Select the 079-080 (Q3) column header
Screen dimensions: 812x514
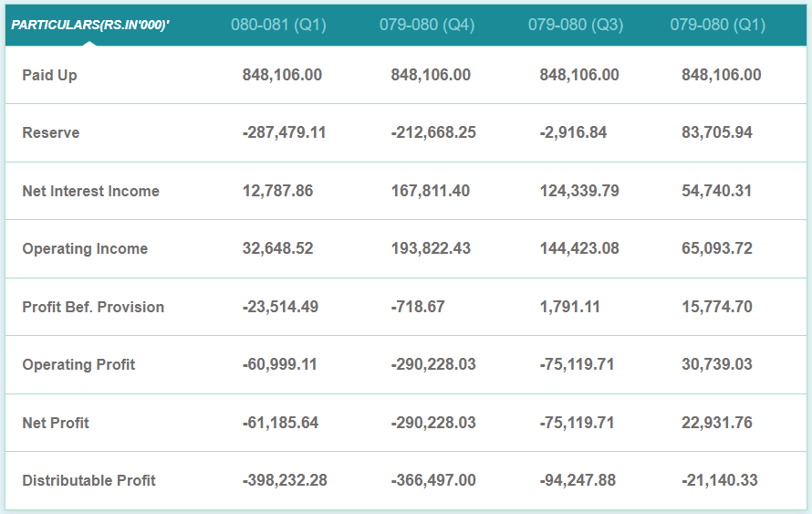point(576,25)
